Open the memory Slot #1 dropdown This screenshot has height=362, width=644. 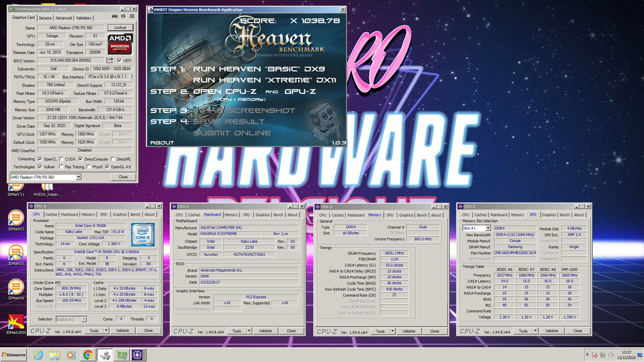488,228
